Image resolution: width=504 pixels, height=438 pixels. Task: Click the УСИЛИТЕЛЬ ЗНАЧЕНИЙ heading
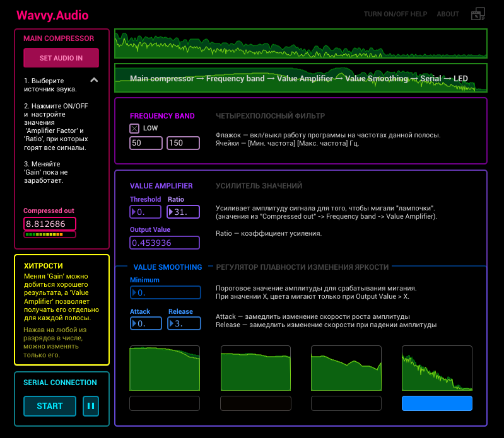click(259, 186)
